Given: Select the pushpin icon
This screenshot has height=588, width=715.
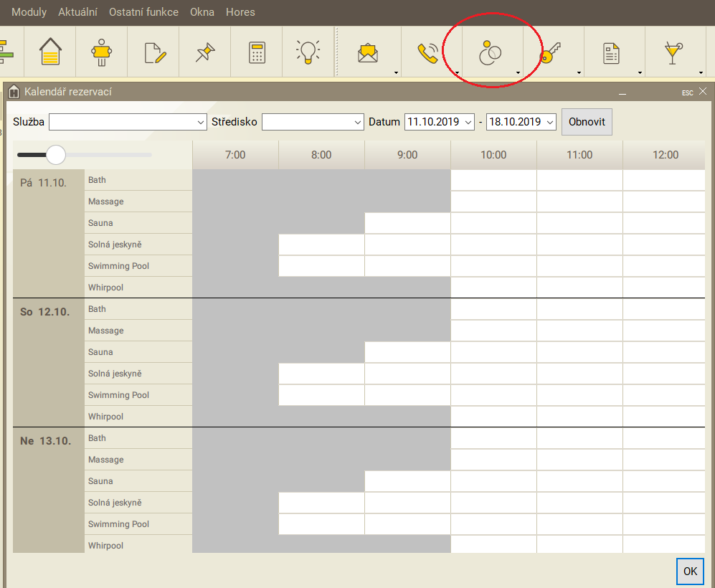Looking at the screenshot, I should click(205, 52).
